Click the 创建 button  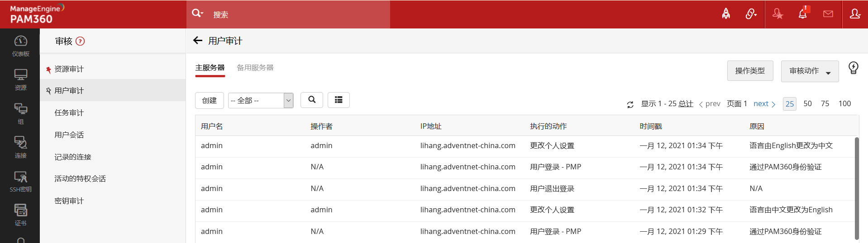click(x=210, y=100)
